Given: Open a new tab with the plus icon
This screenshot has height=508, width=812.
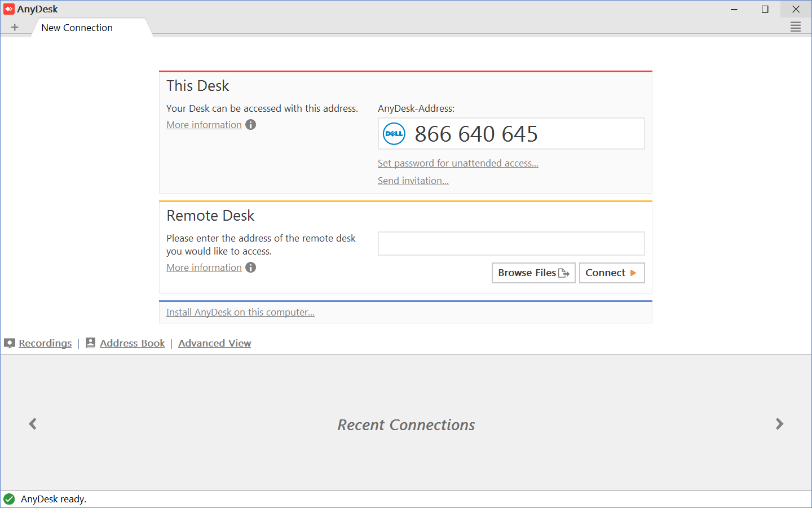Looking at the screenshot, I should pos(15,27).
